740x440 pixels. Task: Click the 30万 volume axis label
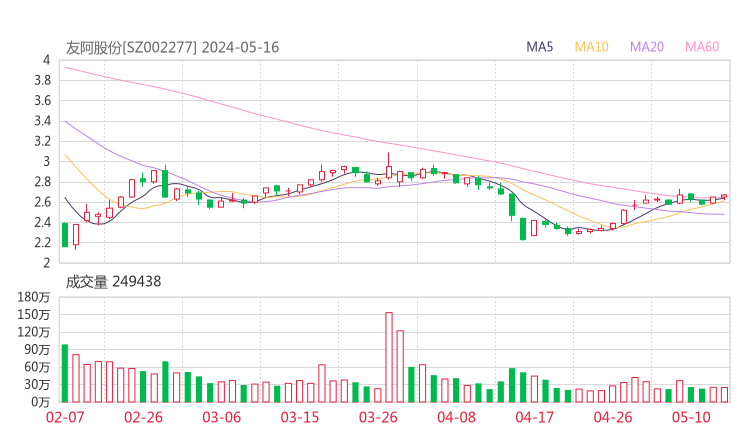point(37,384)
